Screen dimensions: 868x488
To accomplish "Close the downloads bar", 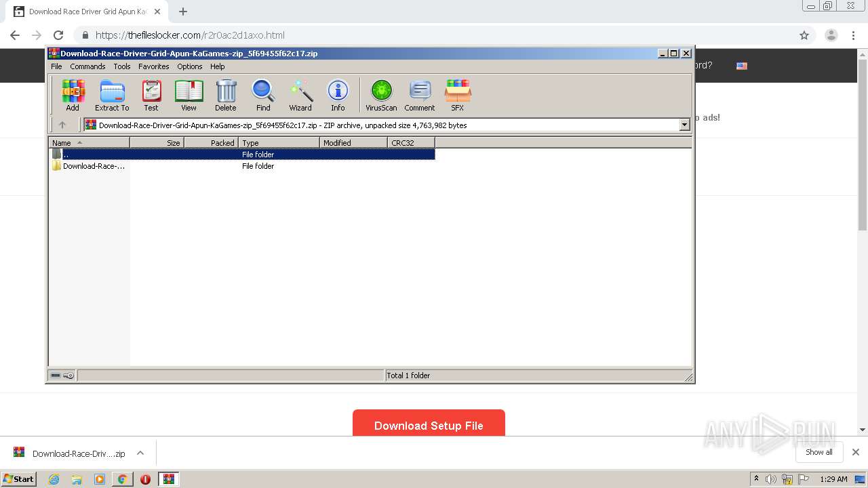I will (x=856, y=452).
